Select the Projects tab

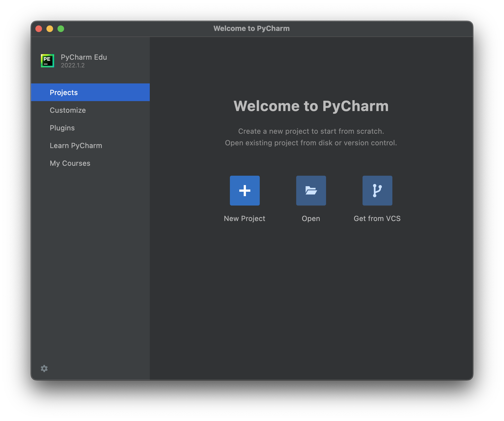[90, 92]
